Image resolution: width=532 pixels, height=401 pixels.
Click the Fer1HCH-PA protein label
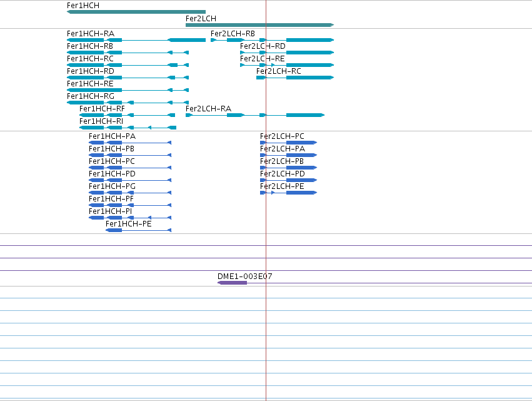point(113,136)
